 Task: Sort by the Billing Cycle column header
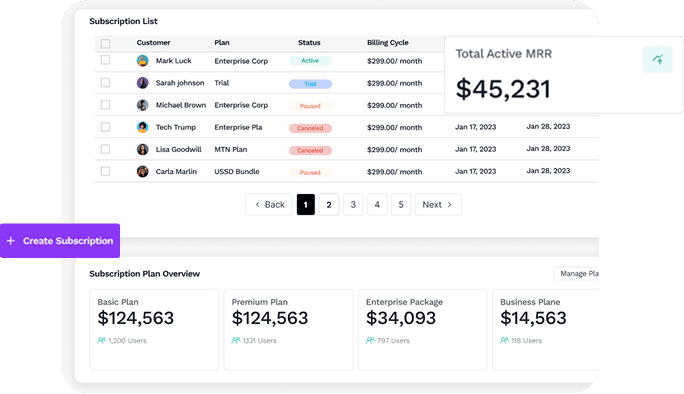[388, 43]
